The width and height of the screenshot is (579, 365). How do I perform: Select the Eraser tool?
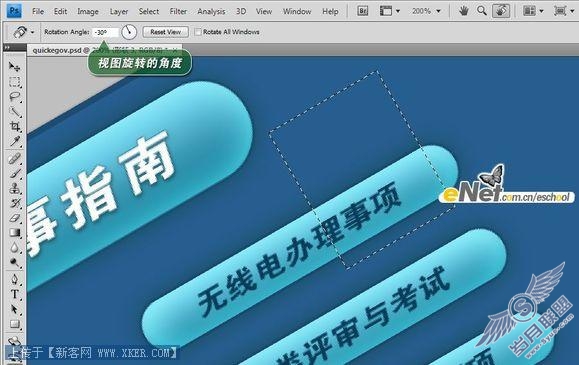click(14, 218)
